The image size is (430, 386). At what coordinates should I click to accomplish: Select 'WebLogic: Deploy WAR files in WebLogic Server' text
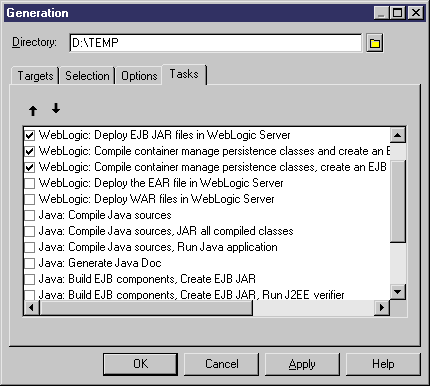coord(156,199)
